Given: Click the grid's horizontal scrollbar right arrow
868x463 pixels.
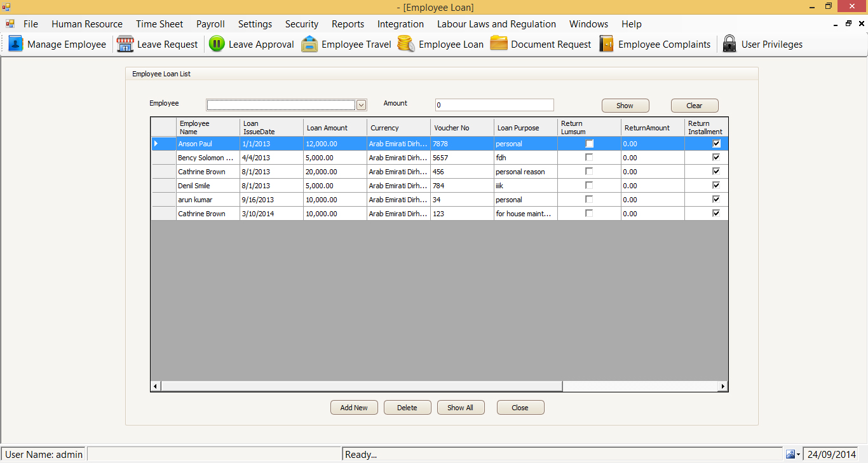Looking at the screenshot, I should 722,386.
